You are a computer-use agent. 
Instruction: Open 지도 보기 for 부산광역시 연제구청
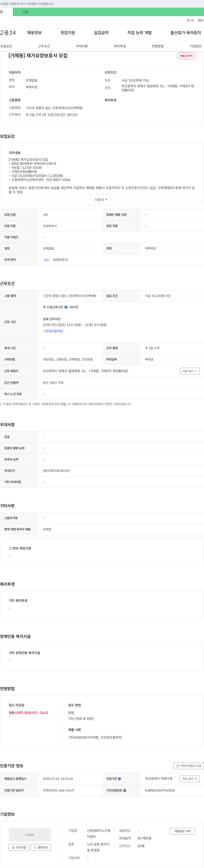[x=190, y=779]
